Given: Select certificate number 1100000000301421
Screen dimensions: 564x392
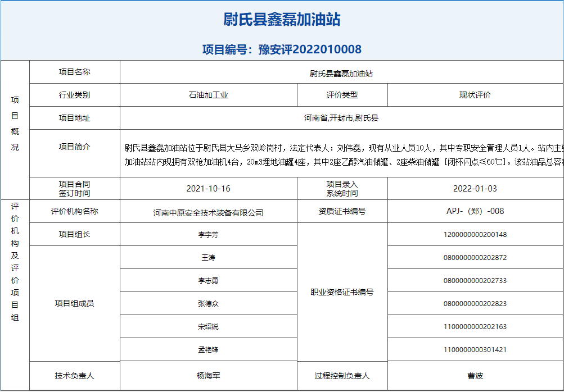Looking at the screenshot, I should click(475, 350).
